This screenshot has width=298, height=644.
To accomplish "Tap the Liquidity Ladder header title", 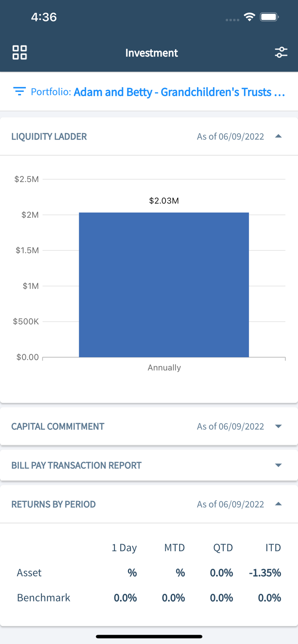I will (x=49, y=137).
